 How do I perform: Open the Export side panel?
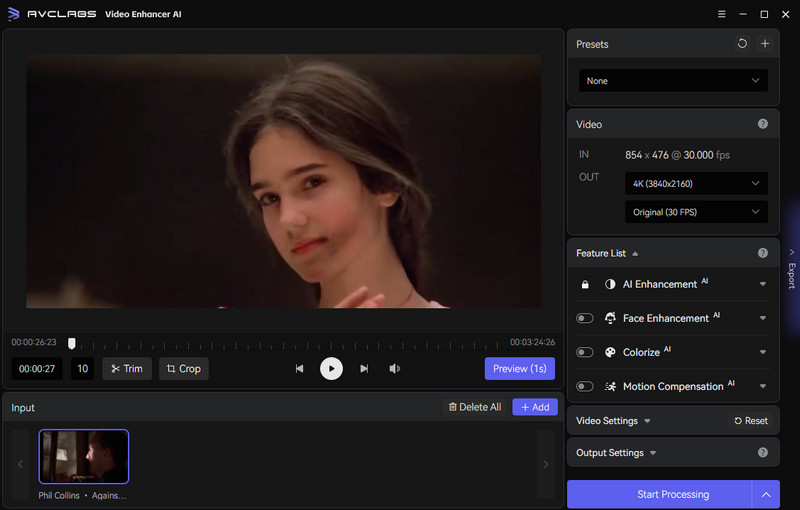point(791,270)
